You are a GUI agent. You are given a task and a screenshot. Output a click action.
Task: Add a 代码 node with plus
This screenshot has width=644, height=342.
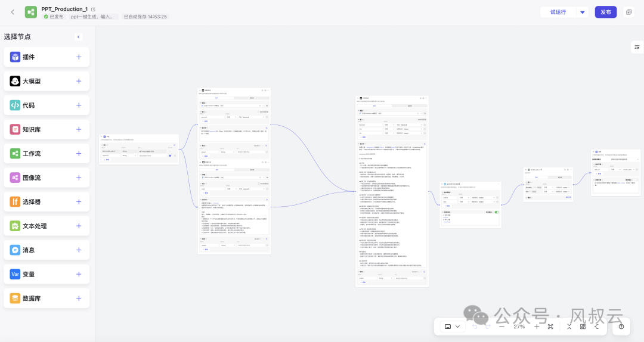79,105
